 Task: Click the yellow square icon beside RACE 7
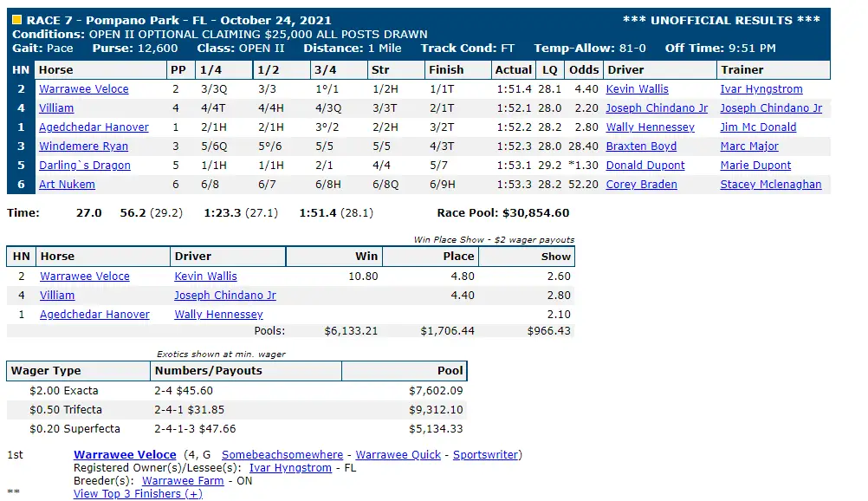point(16,20)
